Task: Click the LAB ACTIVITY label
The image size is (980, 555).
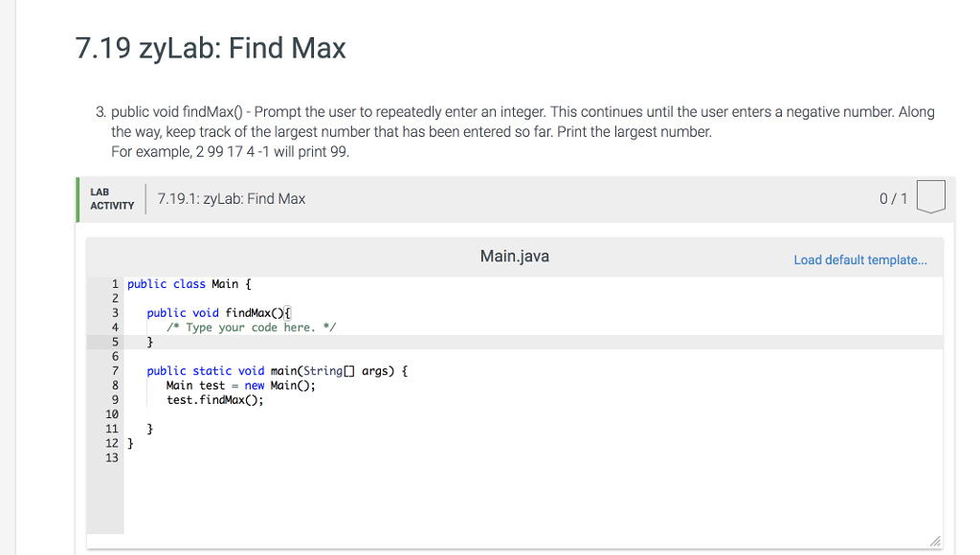Action: pyautogui.click(x=111, y=198)
